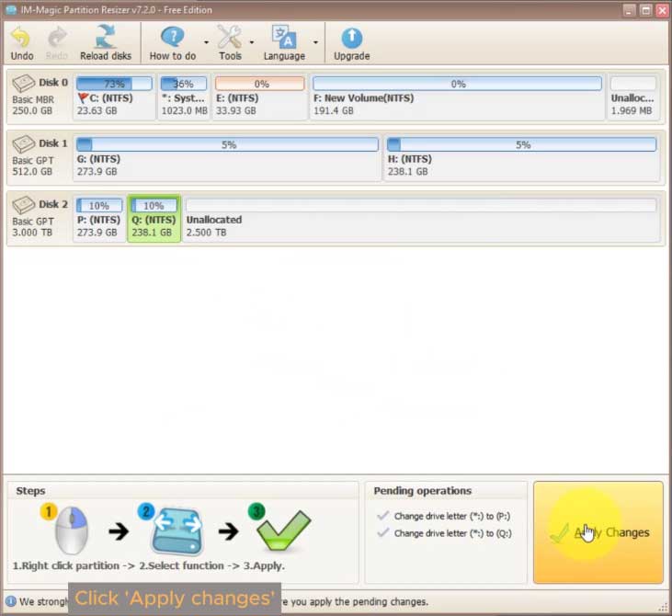The image size is (672, 616).
Task: Select the P: (NTFS) partition
Action: pyautogui.click(x=99, y=218)
